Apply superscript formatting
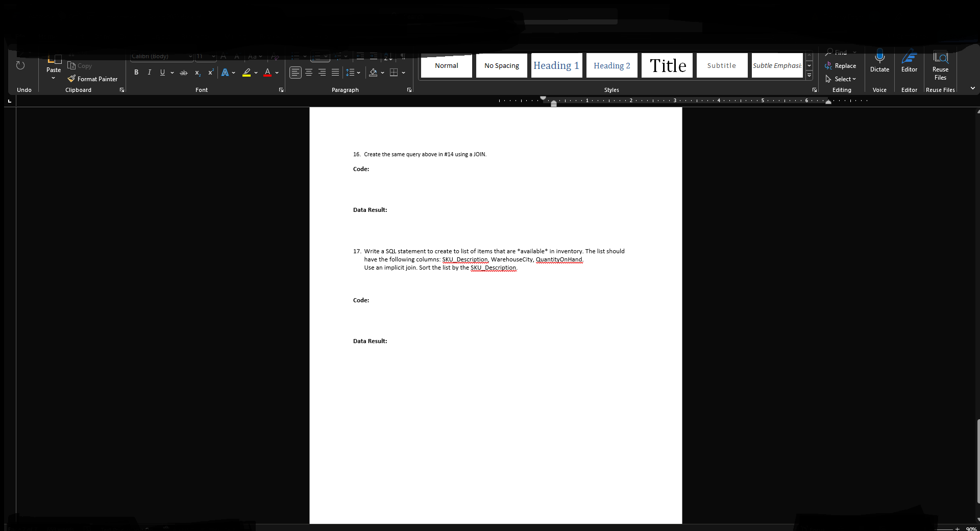 (210, 73)
